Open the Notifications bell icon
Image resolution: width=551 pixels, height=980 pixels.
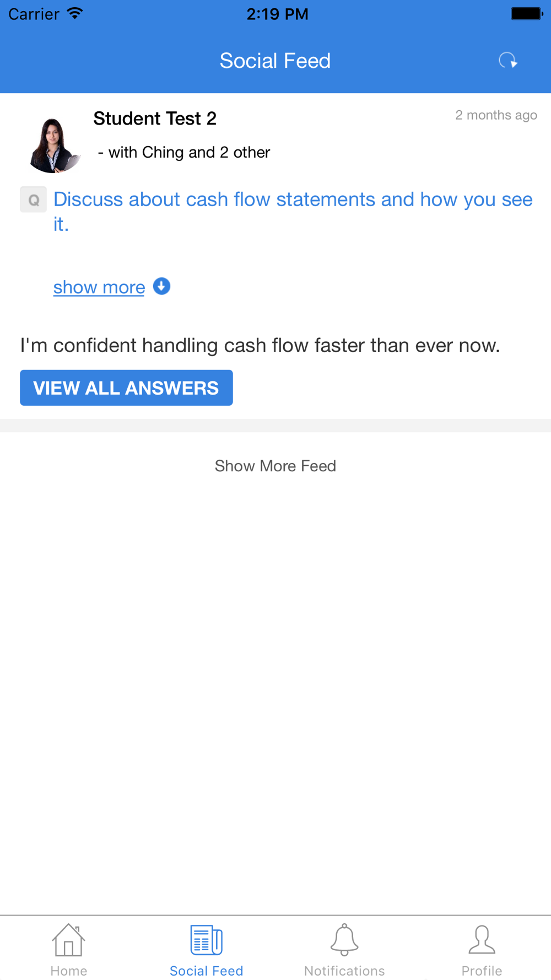344,940
